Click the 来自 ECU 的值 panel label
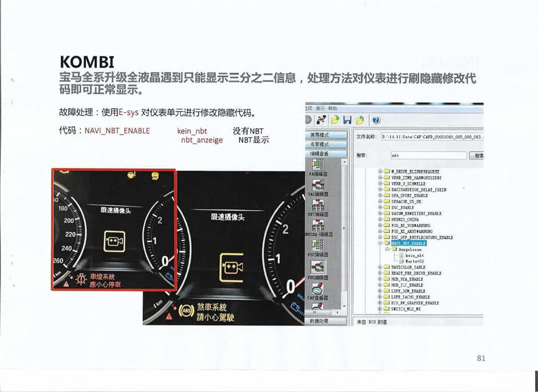The image size is (538, 392). 371,322
